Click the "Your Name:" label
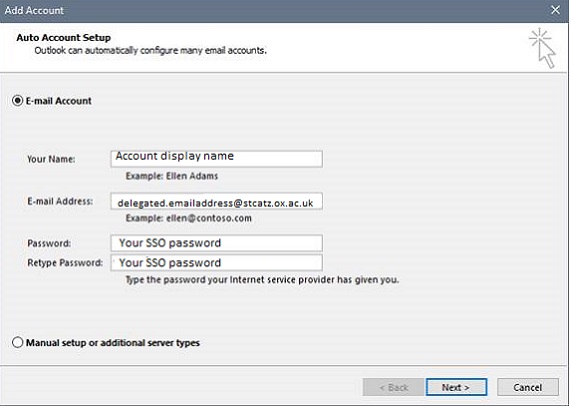 point(51,159)
